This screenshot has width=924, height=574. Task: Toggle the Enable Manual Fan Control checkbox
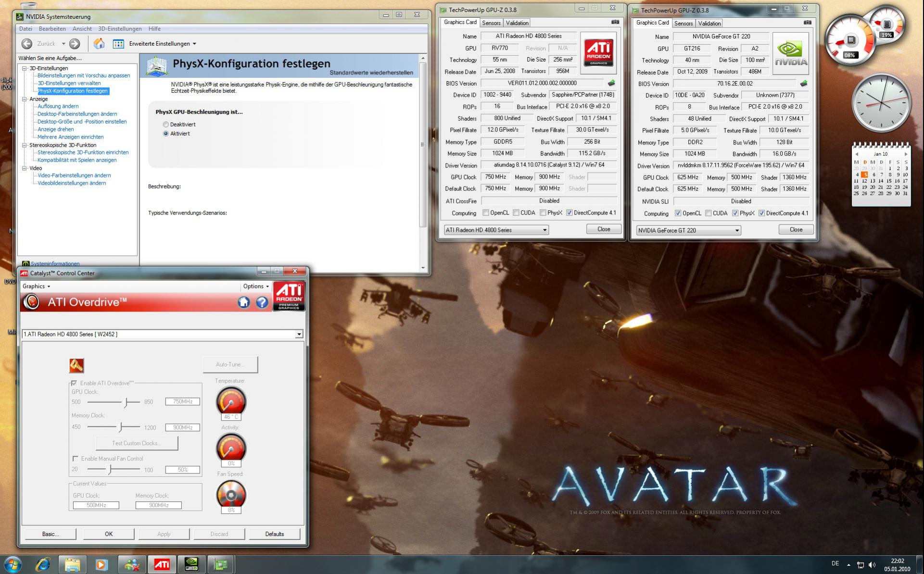pyautogui.click(x=76, y=459)
